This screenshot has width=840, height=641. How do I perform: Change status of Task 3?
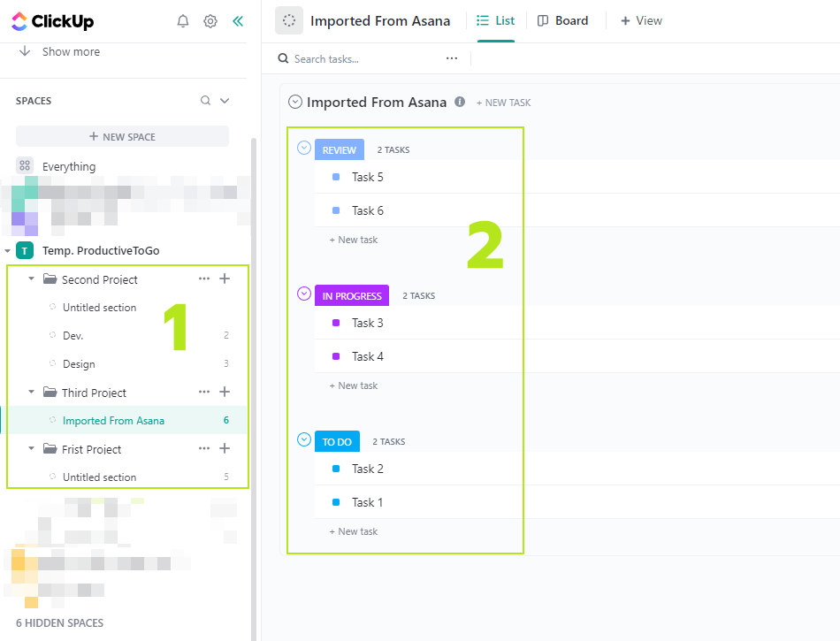click(336, 323)
